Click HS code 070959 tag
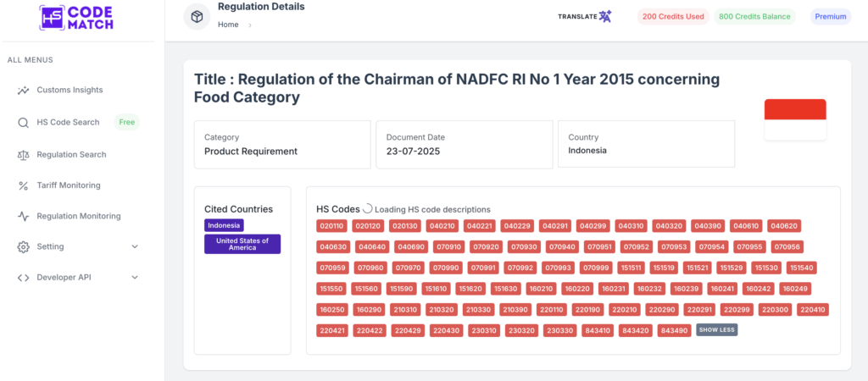 pos(332,268)
